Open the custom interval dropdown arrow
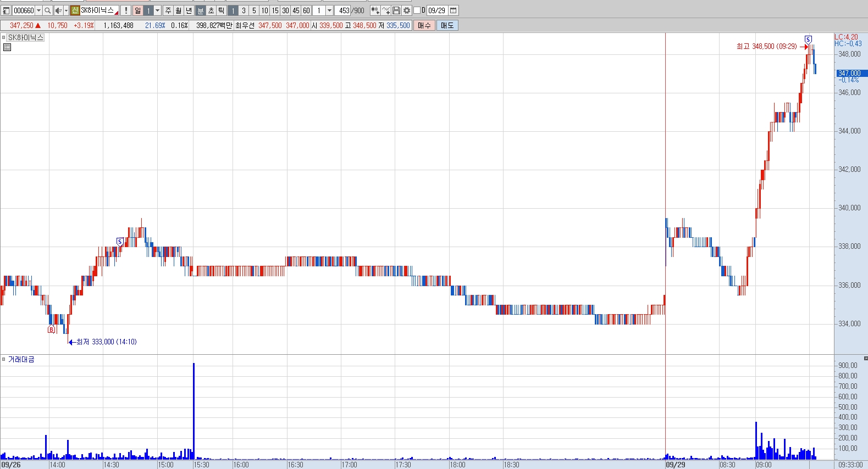This screenshot has width=868, height=469. point(329,10)
